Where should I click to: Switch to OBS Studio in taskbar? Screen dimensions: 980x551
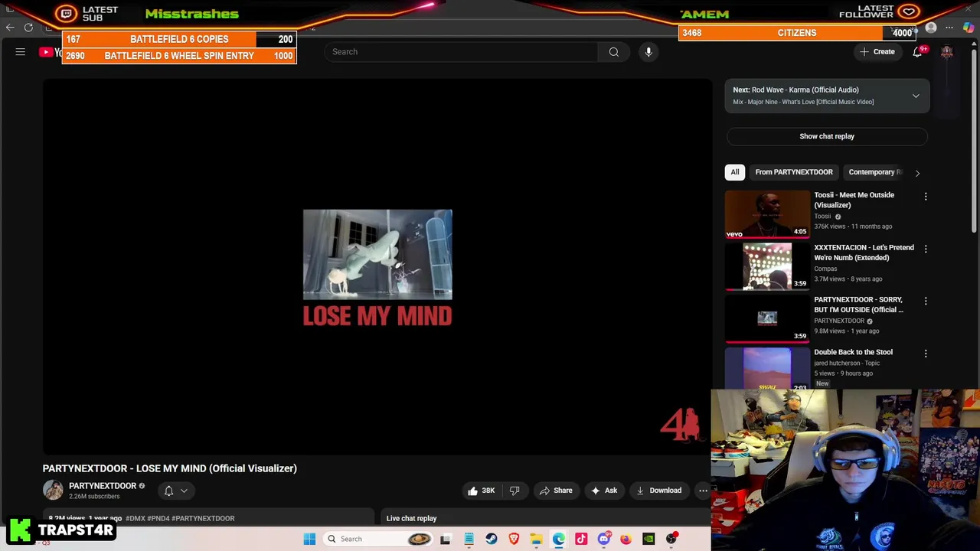point(671,539)
